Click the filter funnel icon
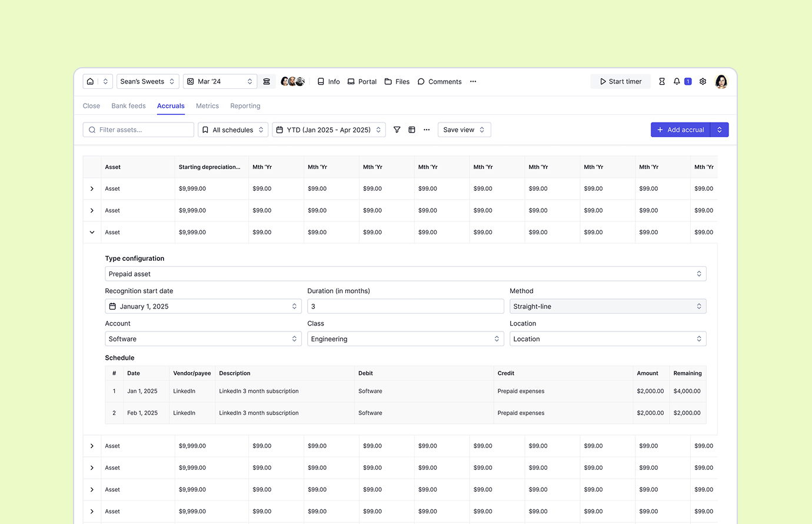The width and height of the screenshot is (812, 524). (x=397, y=130)
